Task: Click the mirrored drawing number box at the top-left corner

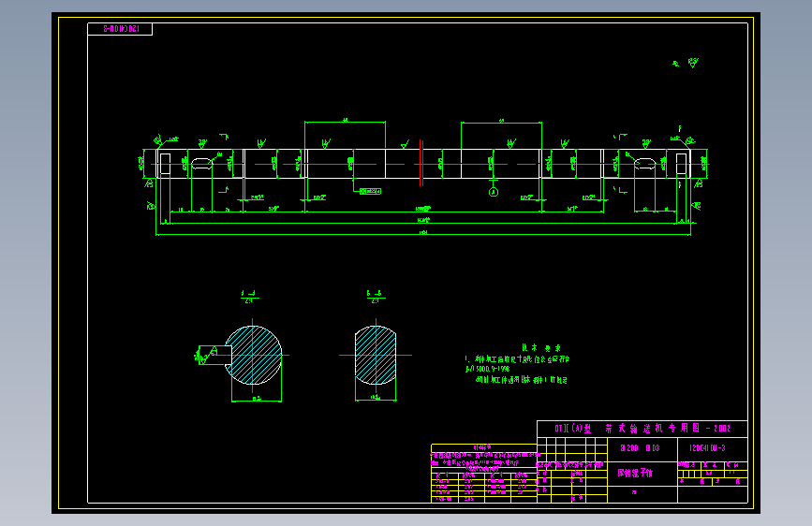Action: 120,29
